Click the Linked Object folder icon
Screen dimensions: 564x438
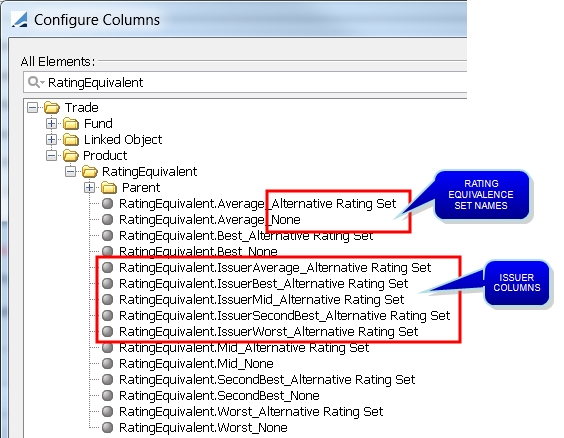[x=71, y=139]
